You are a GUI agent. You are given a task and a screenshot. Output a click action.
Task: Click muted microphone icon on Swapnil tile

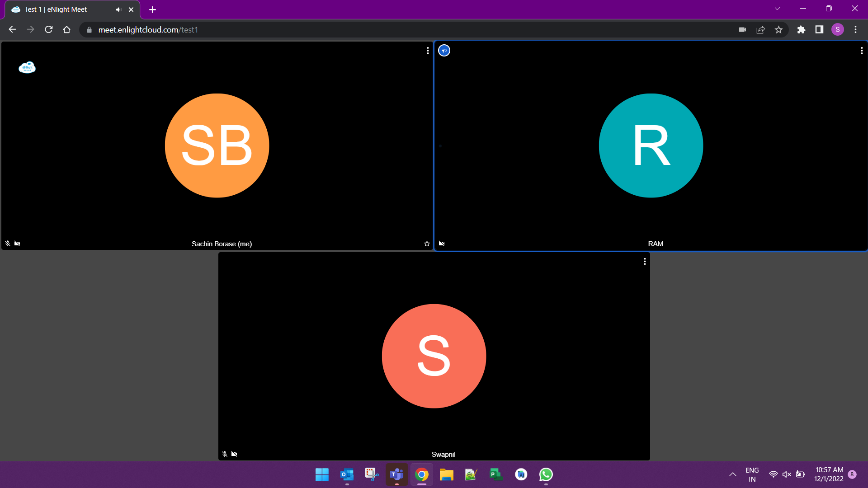pyautogui.click(x=225, y=454)
